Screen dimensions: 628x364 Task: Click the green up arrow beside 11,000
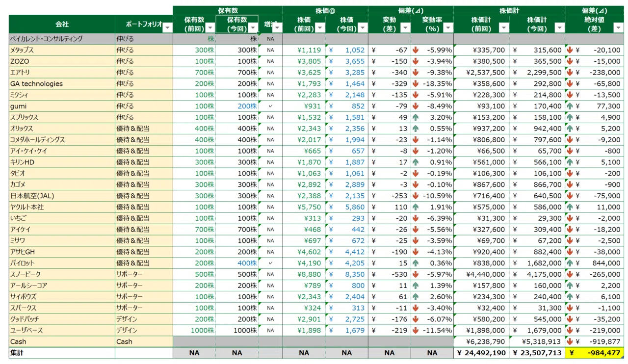[570, 207]
